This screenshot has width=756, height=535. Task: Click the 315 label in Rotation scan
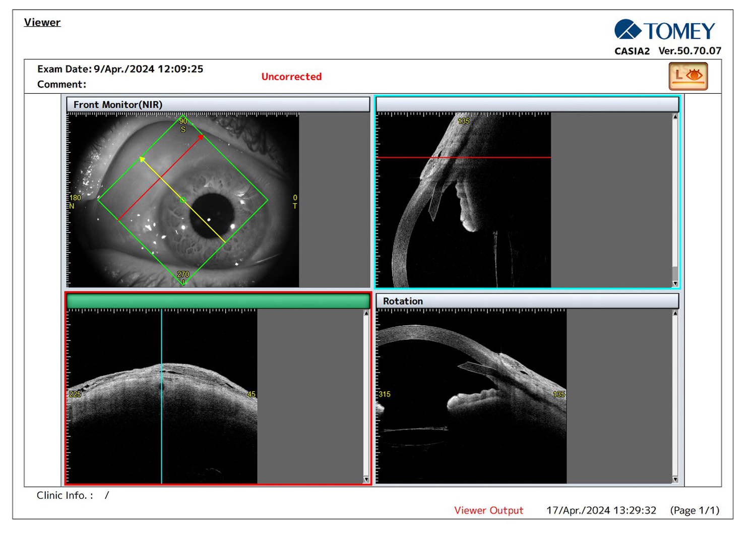click(385, 394)
